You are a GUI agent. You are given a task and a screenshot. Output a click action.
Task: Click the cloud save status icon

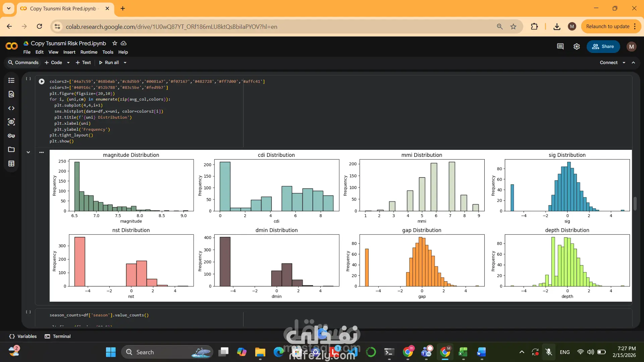pos(124,43)
